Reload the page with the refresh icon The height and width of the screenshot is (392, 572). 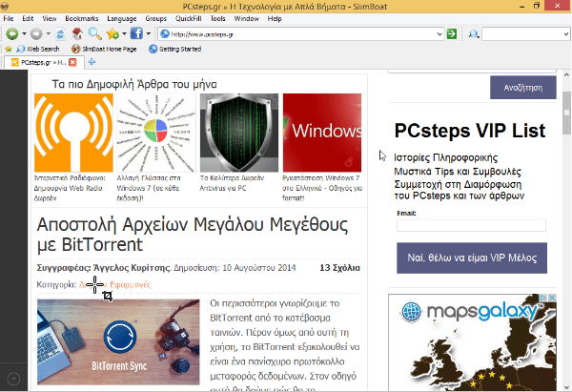pyautogui.click(x=60, y=34)
